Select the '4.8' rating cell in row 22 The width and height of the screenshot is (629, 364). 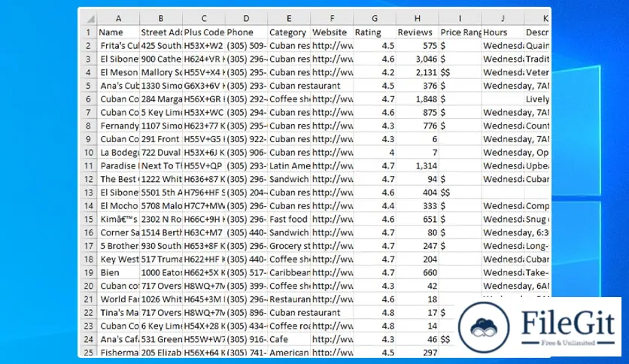pos(375,313)
